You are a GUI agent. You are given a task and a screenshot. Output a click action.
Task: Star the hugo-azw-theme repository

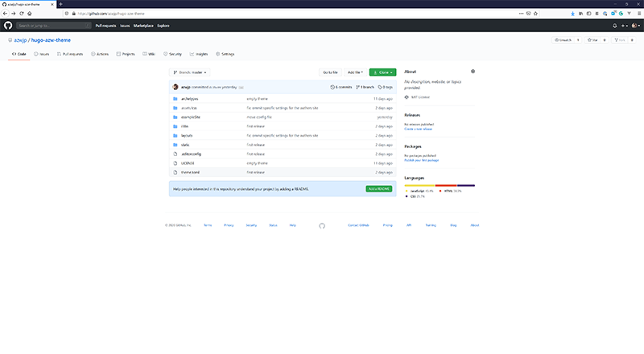click(592, 40)
